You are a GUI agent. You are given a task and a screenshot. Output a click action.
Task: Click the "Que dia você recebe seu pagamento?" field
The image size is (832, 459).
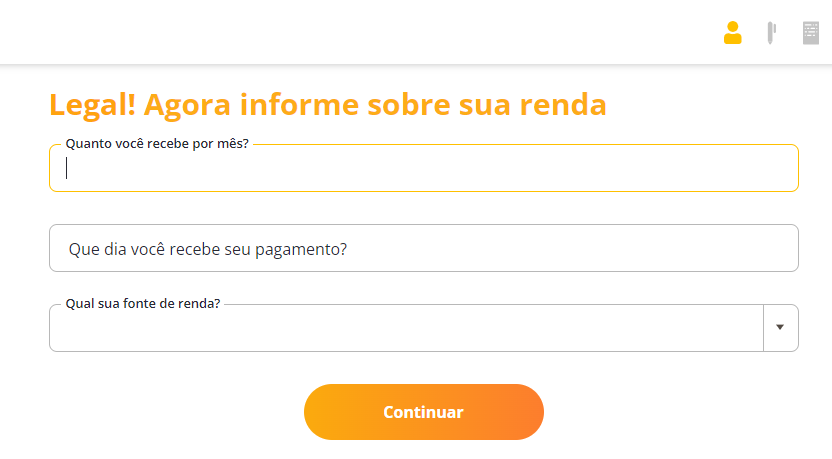point(423,248)
